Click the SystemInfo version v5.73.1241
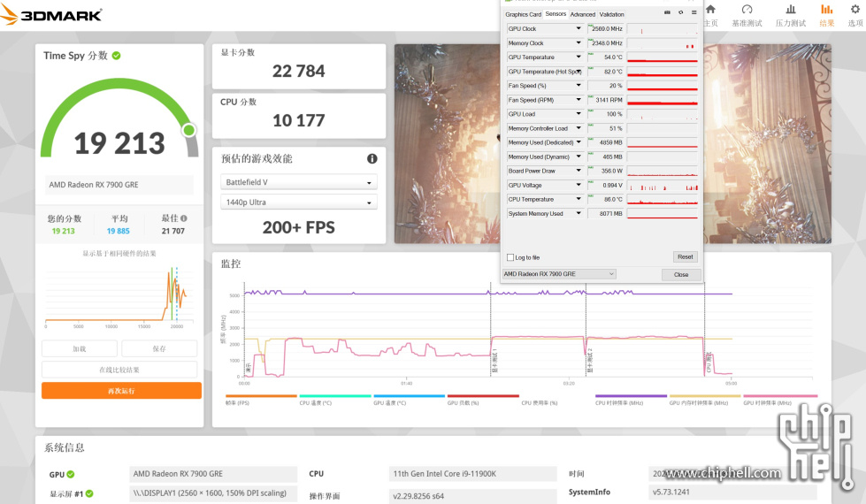This screenshot has width=866, height=504. [x=732, y=492]
